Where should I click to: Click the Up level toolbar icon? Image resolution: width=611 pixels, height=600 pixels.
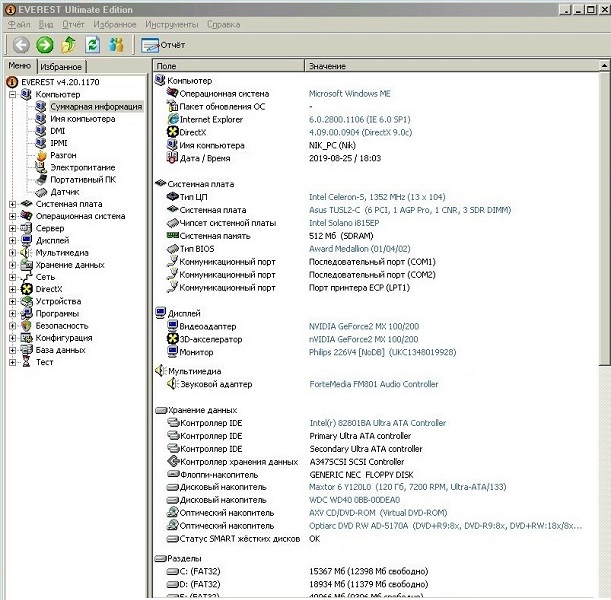click(69, 45)
